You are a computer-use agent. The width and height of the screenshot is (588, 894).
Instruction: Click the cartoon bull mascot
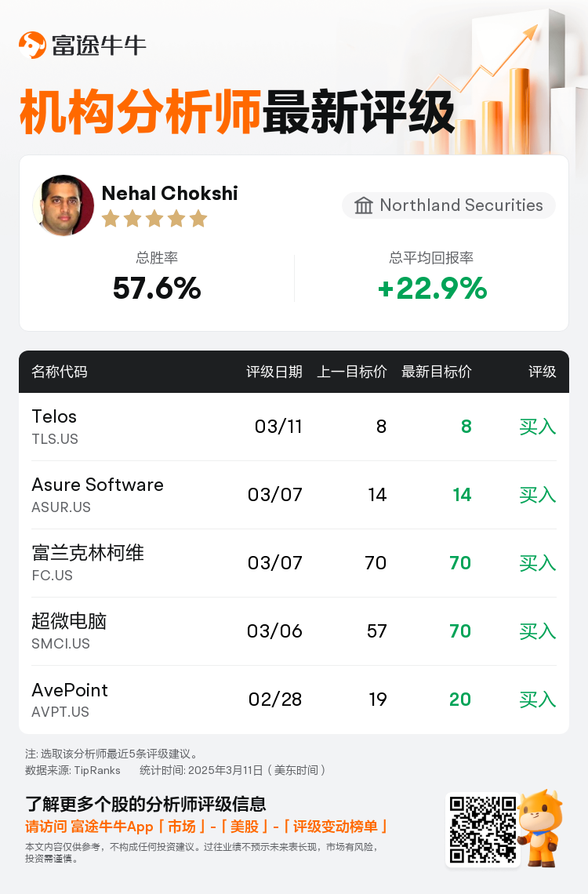point(541,828)
